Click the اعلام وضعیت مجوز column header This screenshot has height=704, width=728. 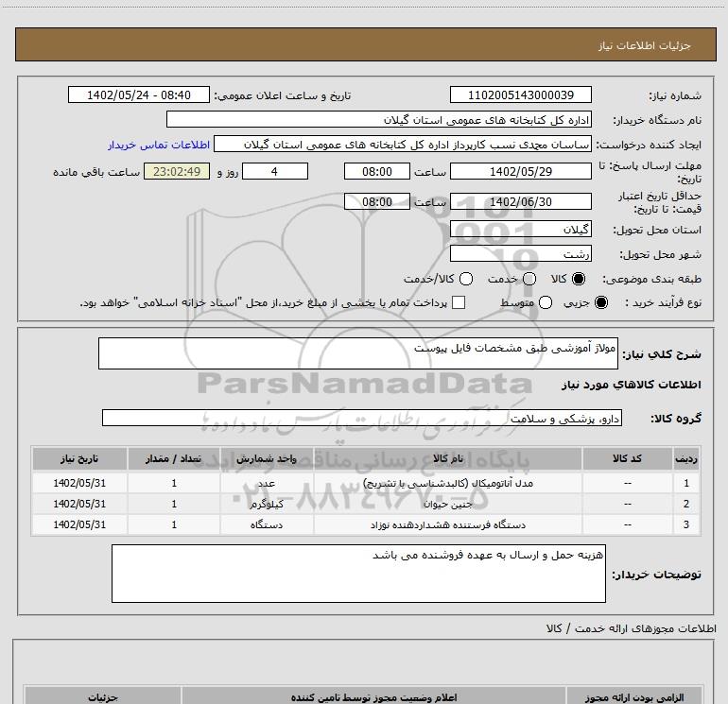click(x=373, y=697)
